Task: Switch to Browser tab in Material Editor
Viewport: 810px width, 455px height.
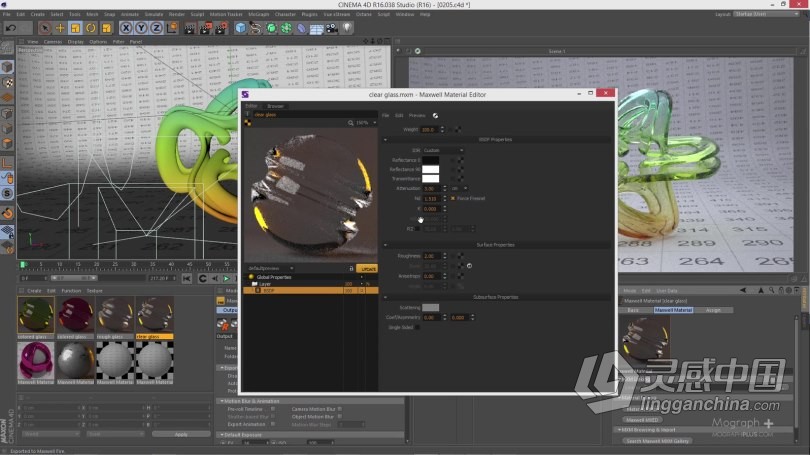Action: click(x=275, y=106)
